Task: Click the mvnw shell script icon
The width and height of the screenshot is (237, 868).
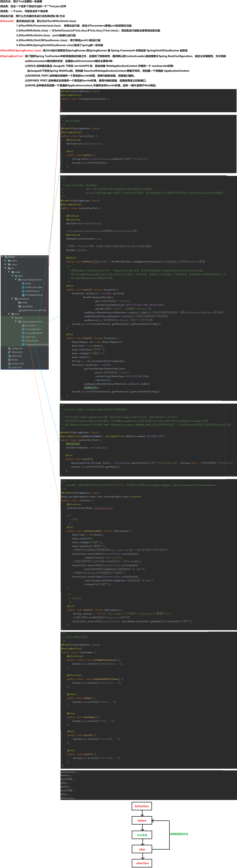Action: point(9,359)
